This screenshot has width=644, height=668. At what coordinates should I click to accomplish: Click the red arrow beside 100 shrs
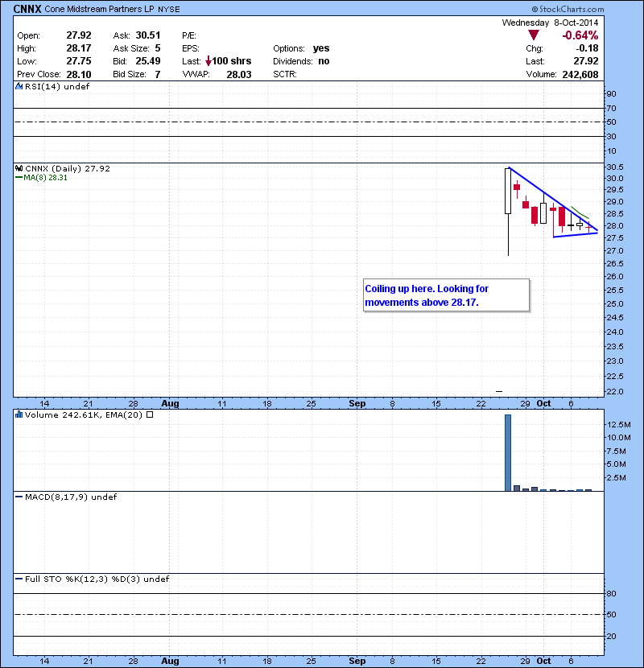point(208,61)
